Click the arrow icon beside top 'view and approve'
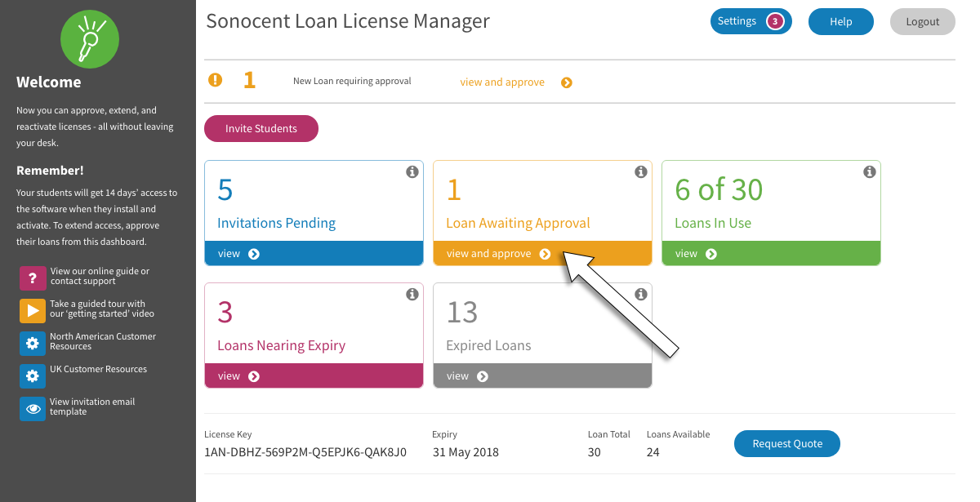Image resolution: width=980 pixels, height=502 pixels. (x=567, y=82)
